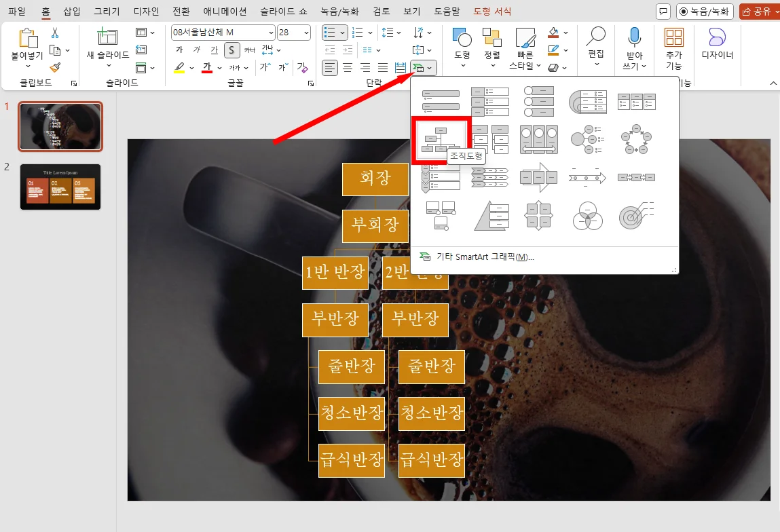Click the Add-ins grid icon

[673, 37]
